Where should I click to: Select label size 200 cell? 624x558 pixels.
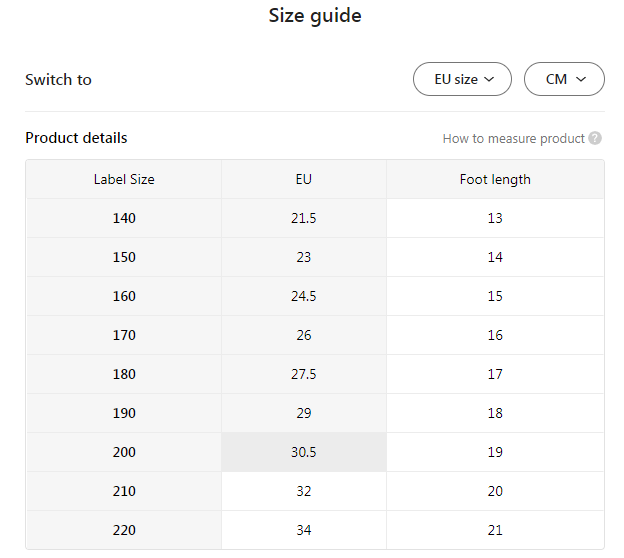click(124, 452)
